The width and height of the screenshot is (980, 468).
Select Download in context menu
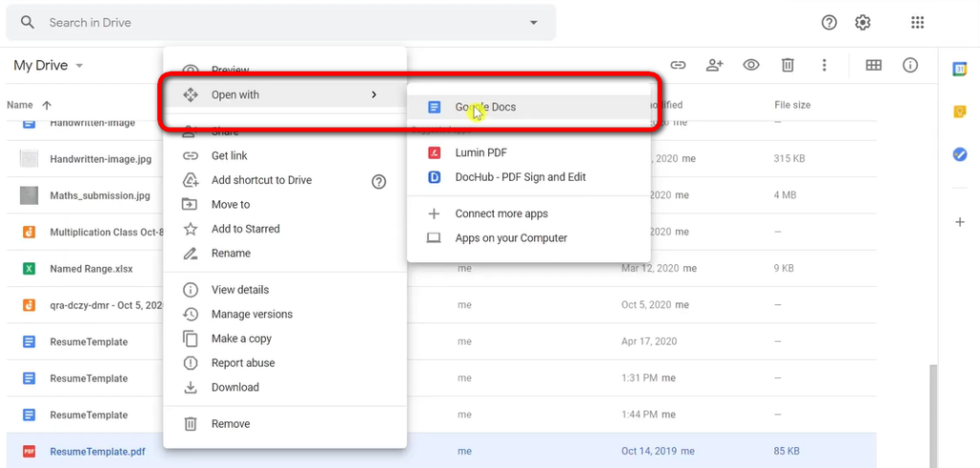pos(285,388)
